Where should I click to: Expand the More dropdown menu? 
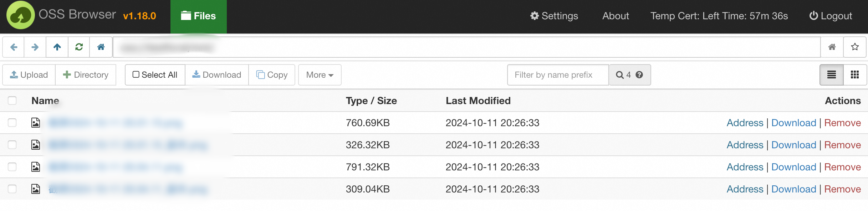click(320, 75)
